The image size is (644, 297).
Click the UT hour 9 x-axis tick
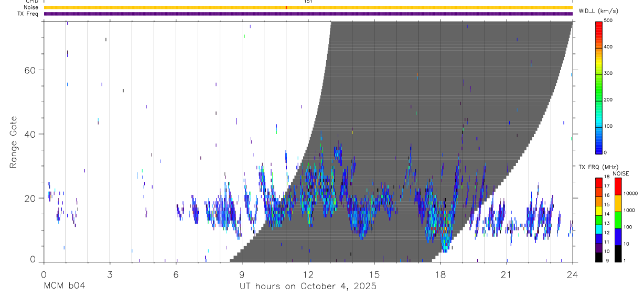pyautogui.click(x=242, y=274)
